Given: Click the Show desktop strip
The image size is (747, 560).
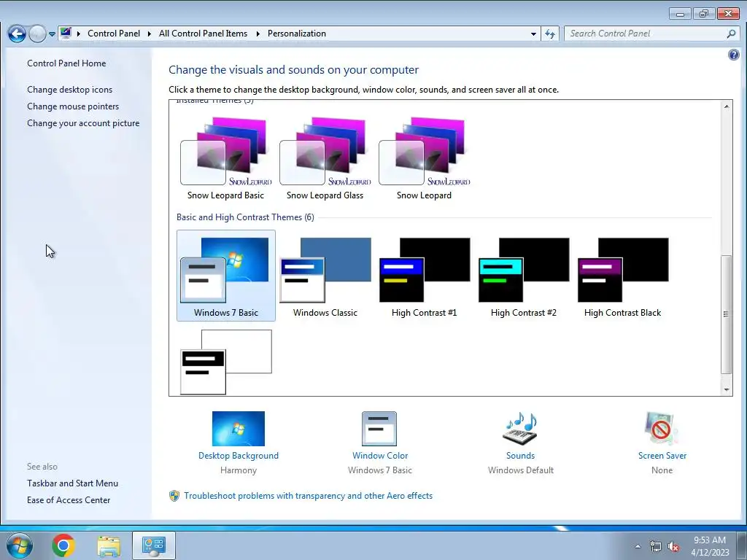Looking at the screenshot, I should (x=743, y=545).
